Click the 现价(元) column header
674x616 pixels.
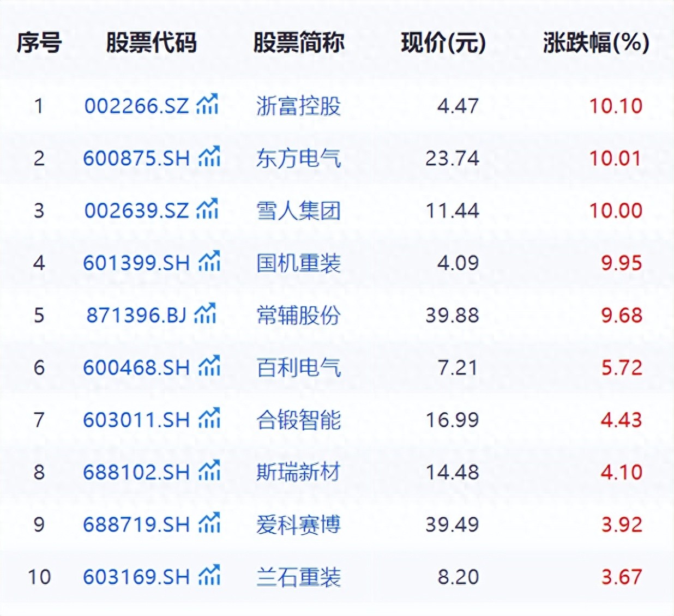[443, 43]
